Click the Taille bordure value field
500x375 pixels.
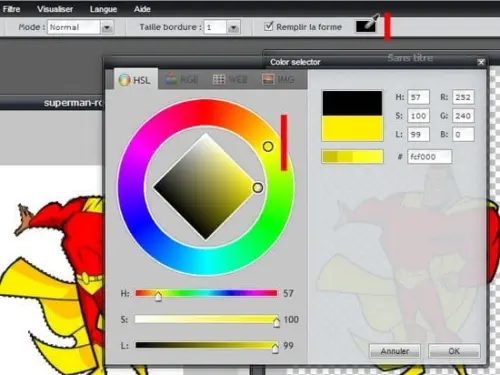[216, 27]
